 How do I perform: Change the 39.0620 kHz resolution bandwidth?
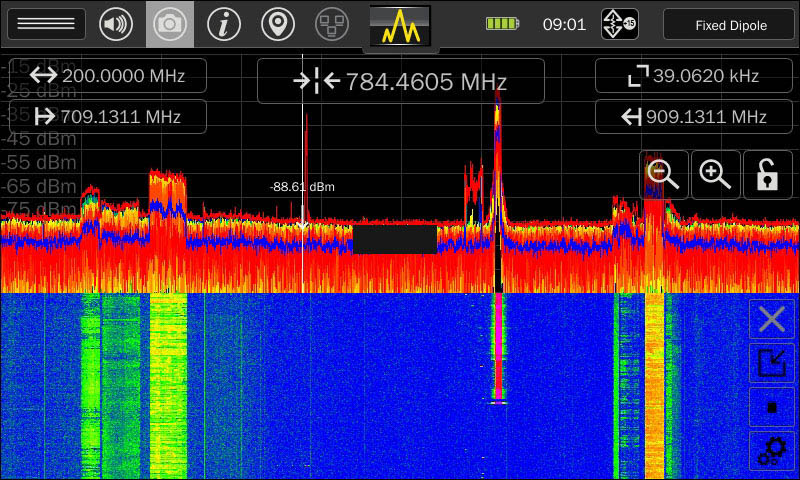(x=693, y=75)
